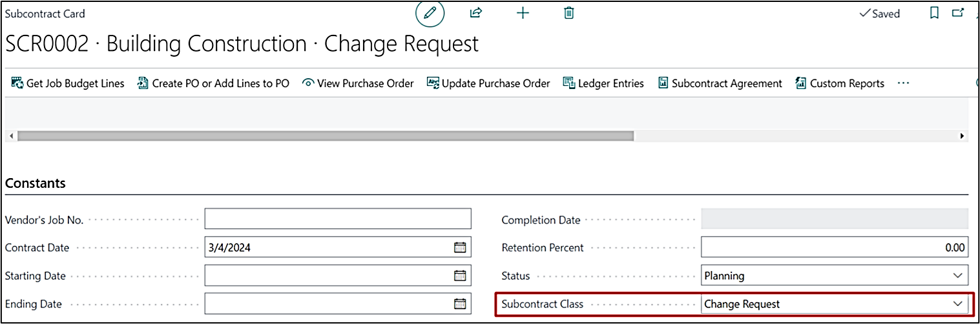Screen dimensions: 980x324
Task: Click the plus icon to create new
Action: click(523, 13)
